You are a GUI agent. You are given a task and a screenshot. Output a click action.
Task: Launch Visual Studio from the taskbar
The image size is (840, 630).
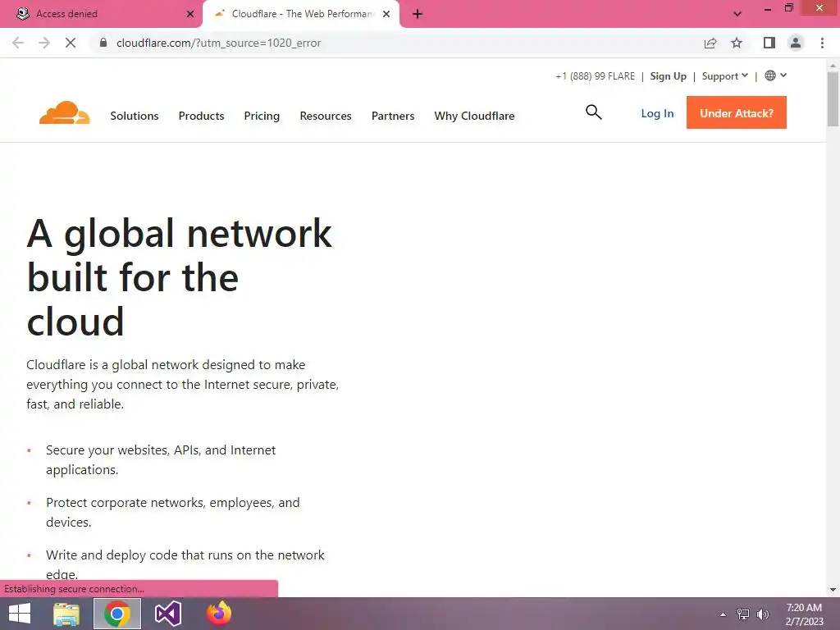[x=168, y=614]
